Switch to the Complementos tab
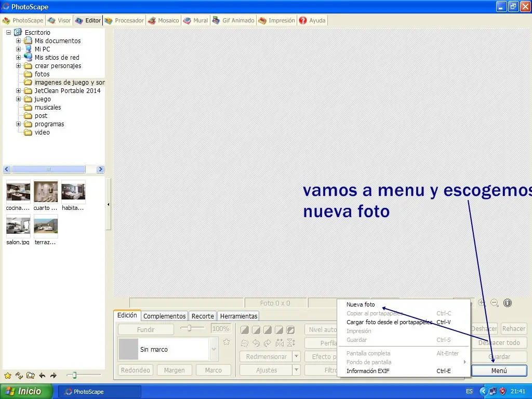532x399 pixels. point(164,316)
